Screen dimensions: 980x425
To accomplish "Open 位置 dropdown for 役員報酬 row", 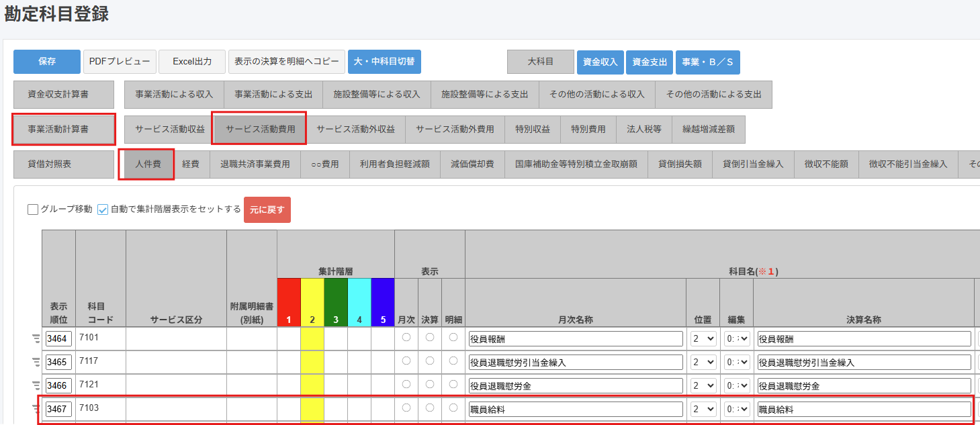I will click(x=703, y=339).
